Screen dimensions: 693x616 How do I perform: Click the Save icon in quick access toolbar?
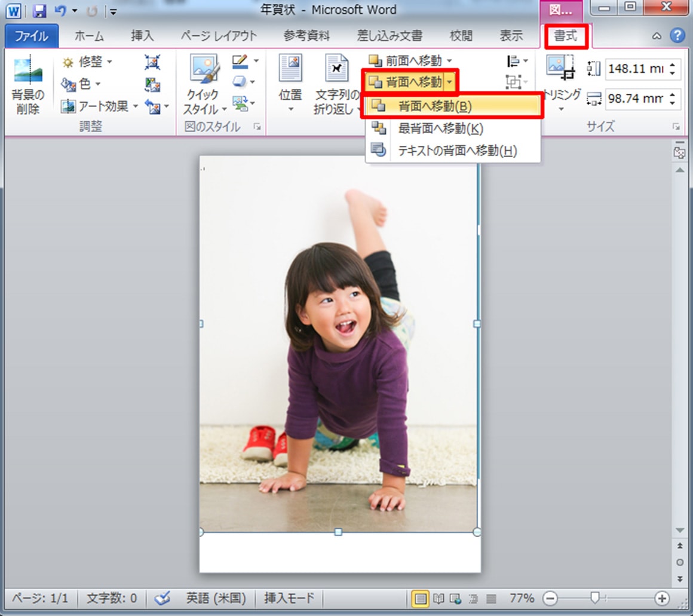click(x=39, y=11)
